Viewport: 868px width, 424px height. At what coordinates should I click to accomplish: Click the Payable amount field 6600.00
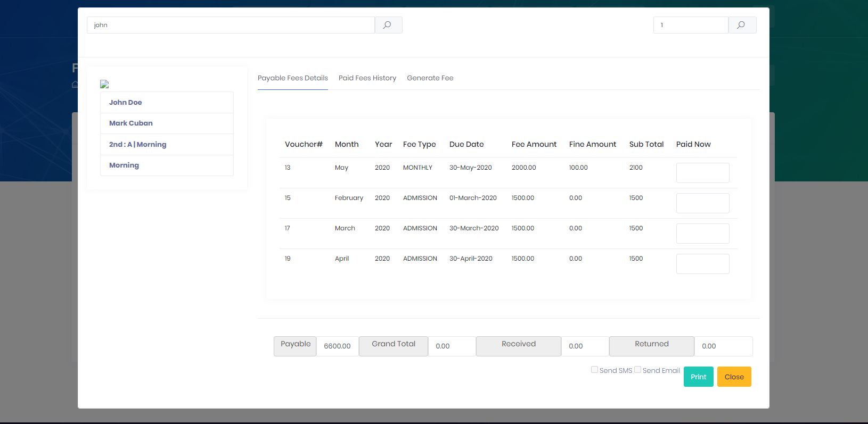tap(338, 346)
